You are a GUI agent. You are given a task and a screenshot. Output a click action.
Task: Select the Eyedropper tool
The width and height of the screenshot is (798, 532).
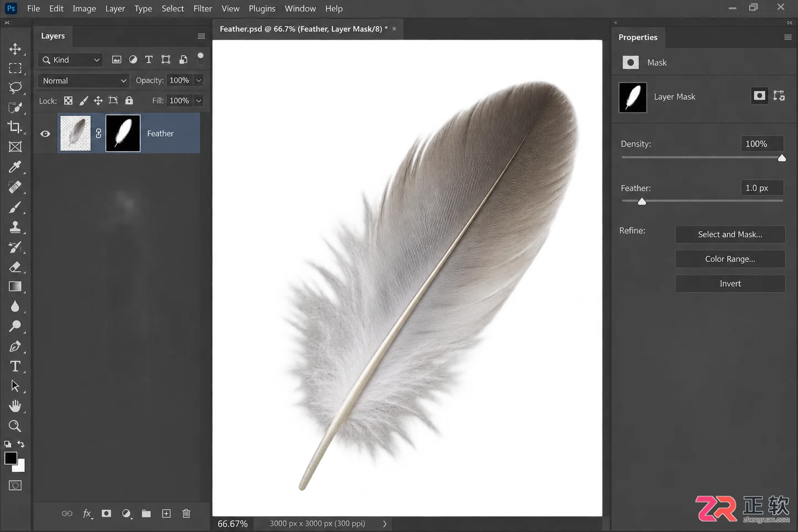pyautogui.click(x=15, y=167)
